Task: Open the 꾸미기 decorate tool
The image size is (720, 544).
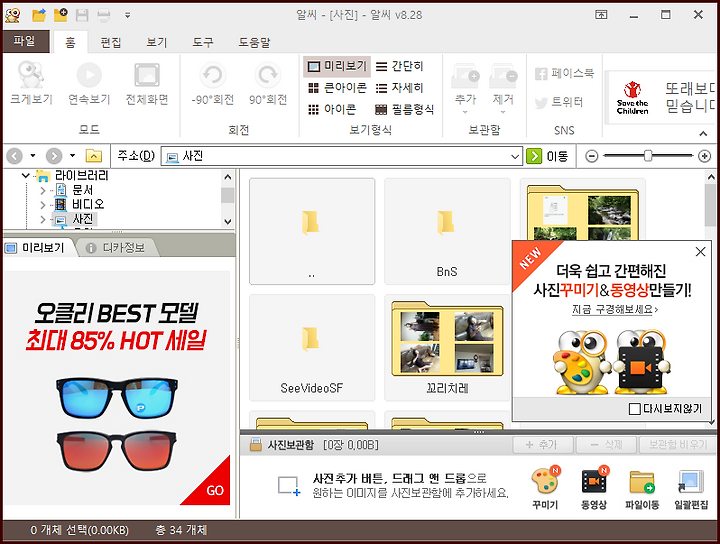Action: [545, 488]
